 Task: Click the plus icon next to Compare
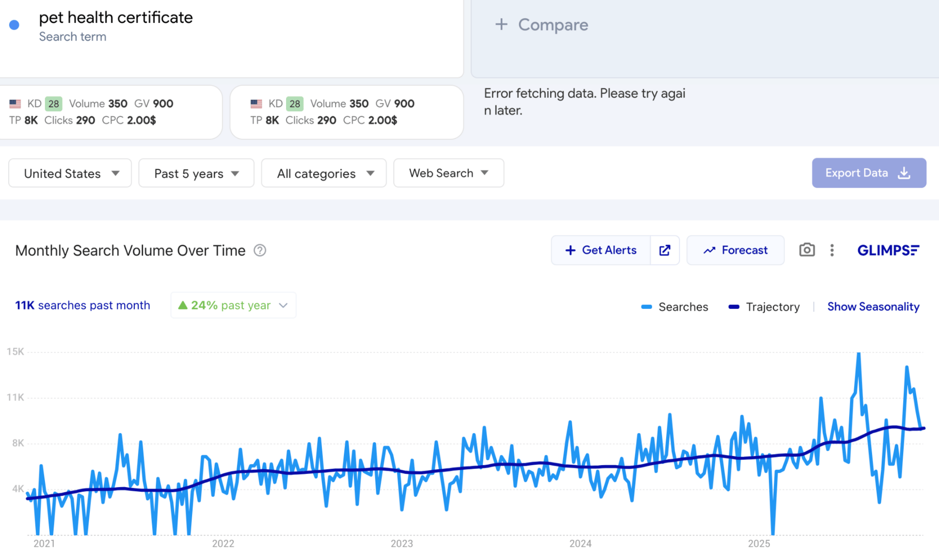tap(501, 24)
